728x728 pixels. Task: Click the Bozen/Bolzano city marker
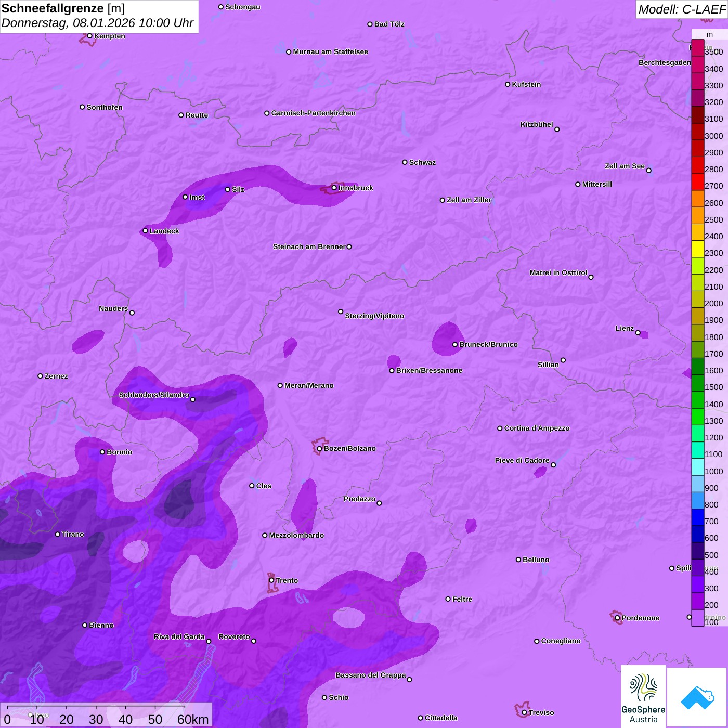pos(320,449)
